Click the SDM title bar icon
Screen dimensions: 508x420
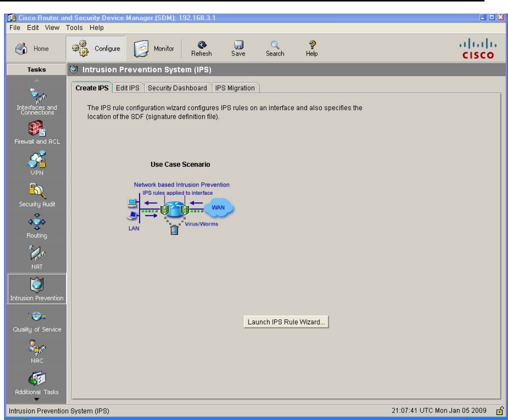point(12,18)
